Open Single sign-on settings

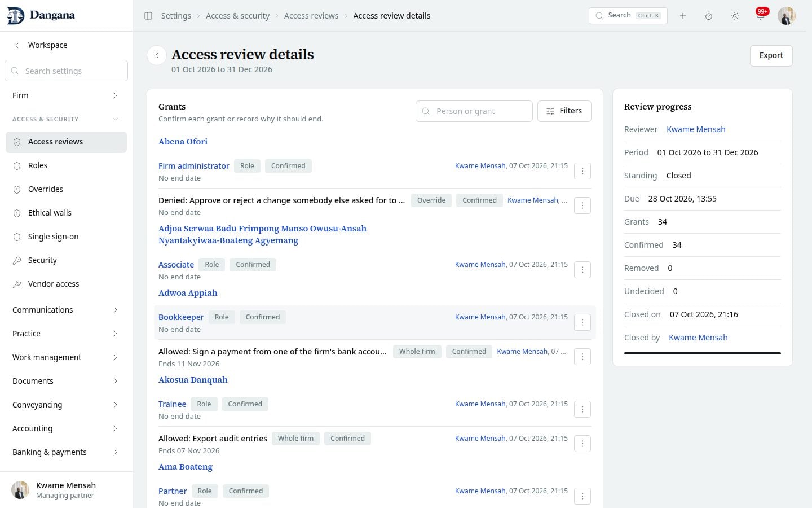66,237
